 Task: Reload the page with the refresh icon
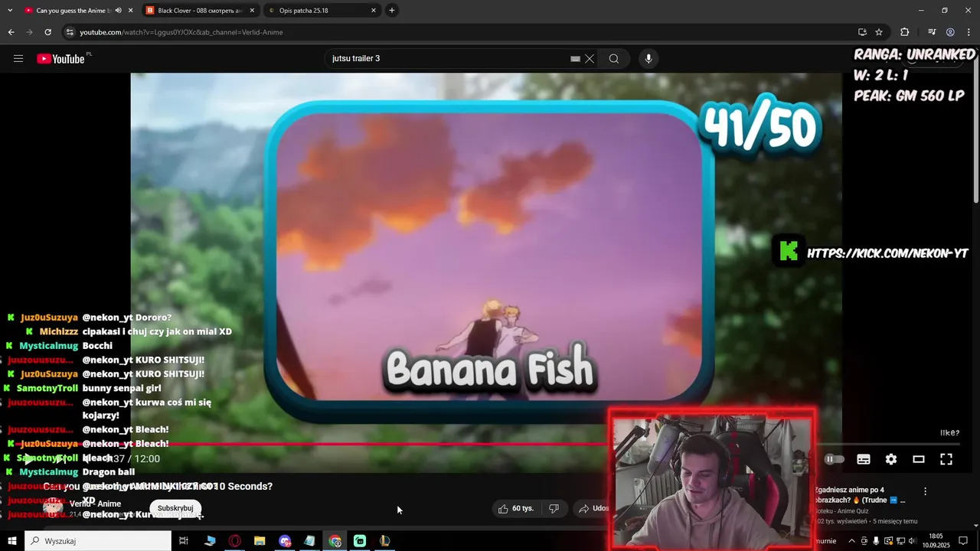point(47,32)
